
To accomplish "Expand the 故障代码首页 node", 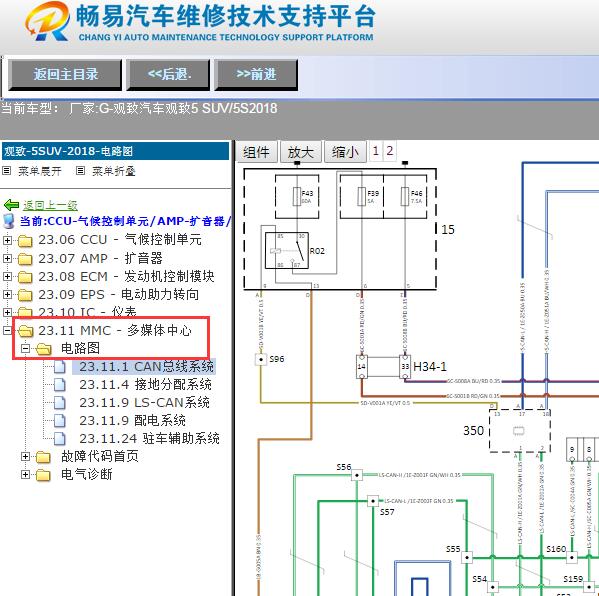I will [x=25, y=456].
